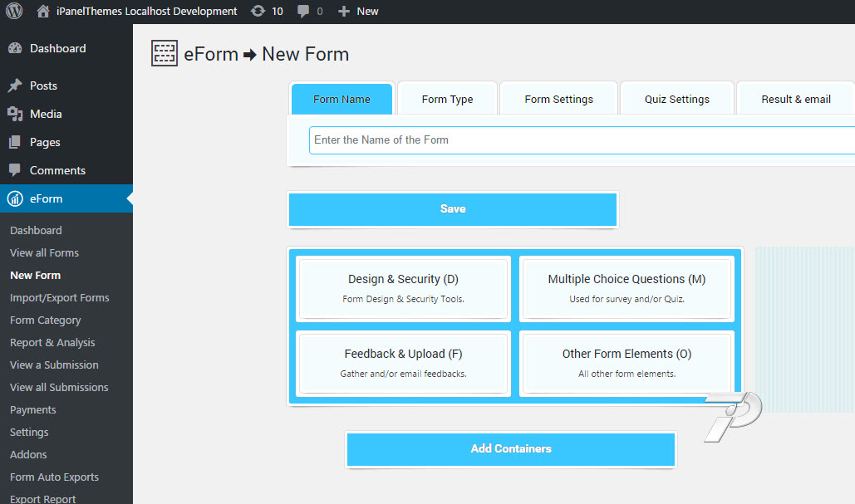This screenshot has width=855, height=504.
Task: Click the Pages icon in sidebar
Action: point(15,142)
